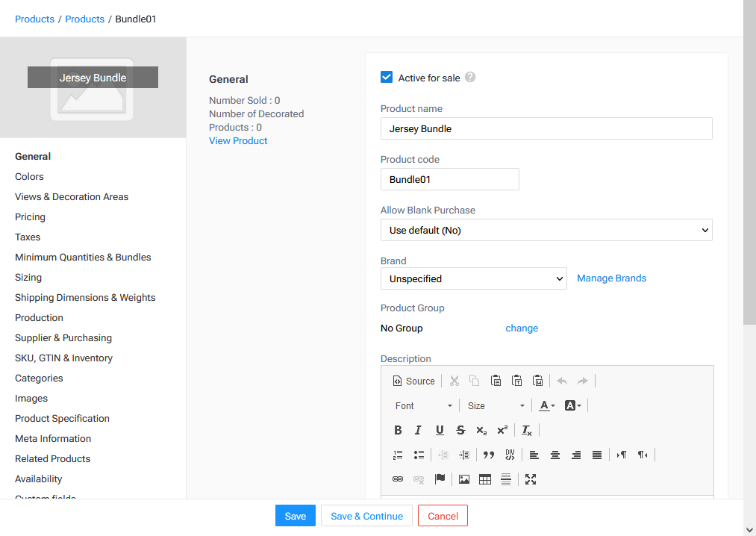Maximize the description editor

(531, 479)
